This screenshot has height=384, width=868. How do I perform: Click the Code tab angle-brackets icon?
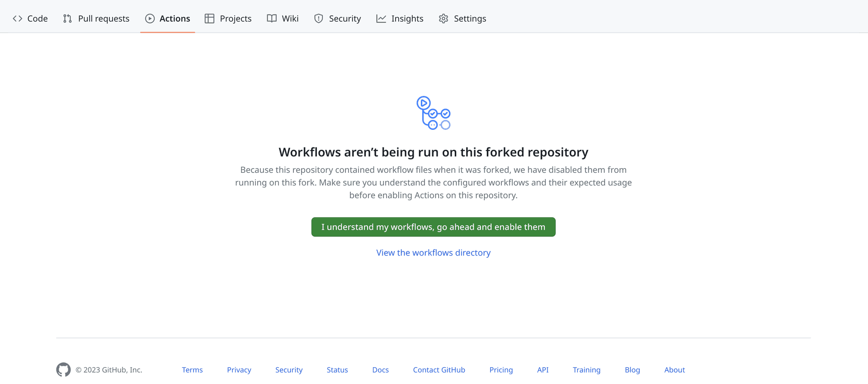coord(18,19)
